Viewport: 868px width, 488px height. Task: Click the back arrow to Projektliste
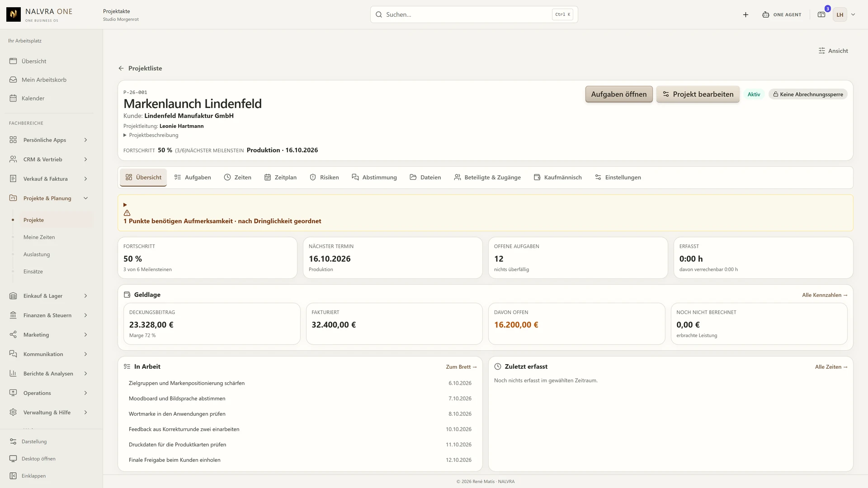pyautogui.click(x=121, y=68)
